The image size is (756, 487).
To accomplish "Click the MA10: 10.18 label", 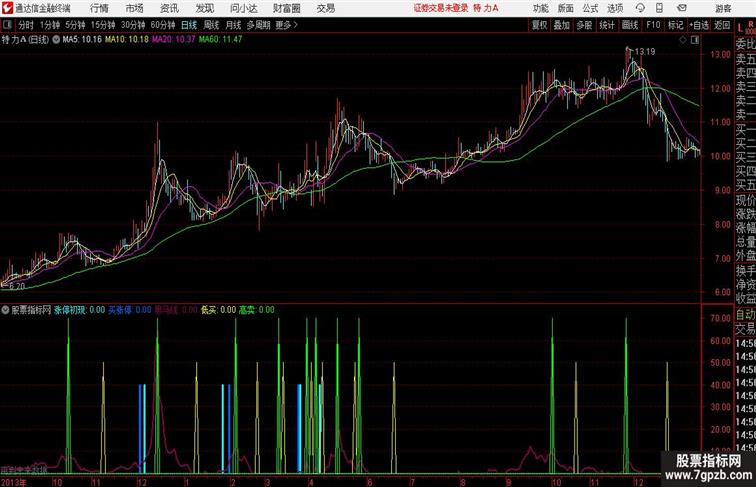I will tap(127, 40).
